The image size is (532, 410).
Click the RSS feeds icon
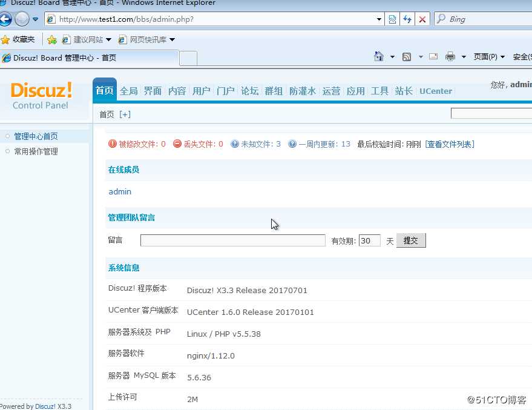click(407, 57)
